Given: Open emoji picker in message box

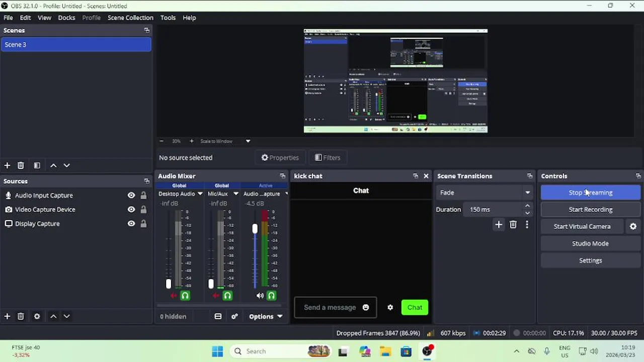Looking at the screenshot, I should point(366,307).
